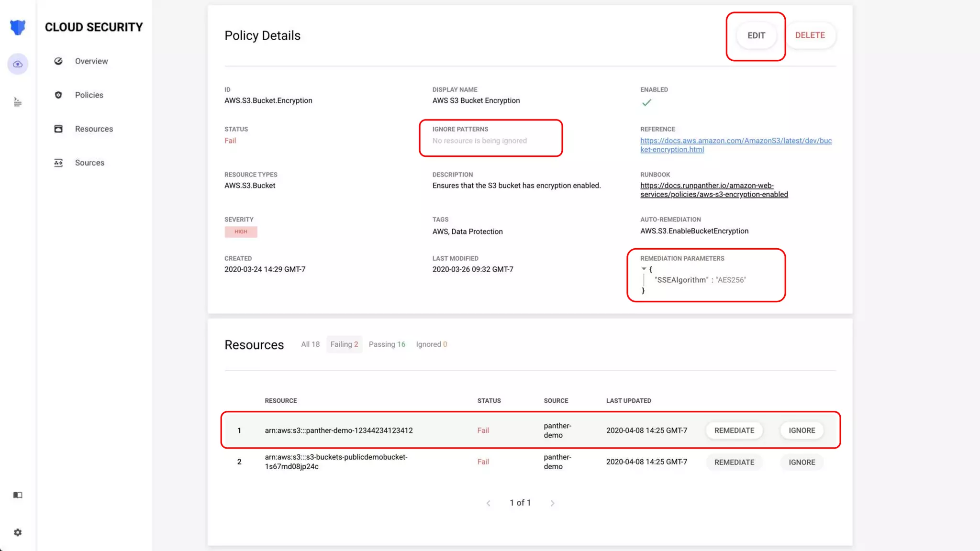The image size is (980, 551).
Task: Collapse the remediation parameters JSON triangle
Action: (644, 269)
